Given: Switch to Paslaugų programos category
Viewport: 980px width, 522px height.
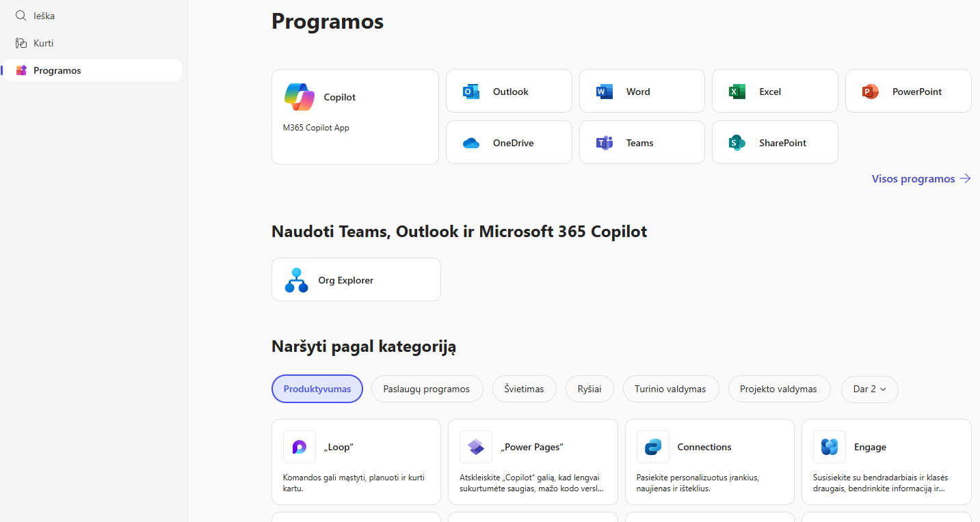Looking at the screenshot, I should (x=427, y=389).
